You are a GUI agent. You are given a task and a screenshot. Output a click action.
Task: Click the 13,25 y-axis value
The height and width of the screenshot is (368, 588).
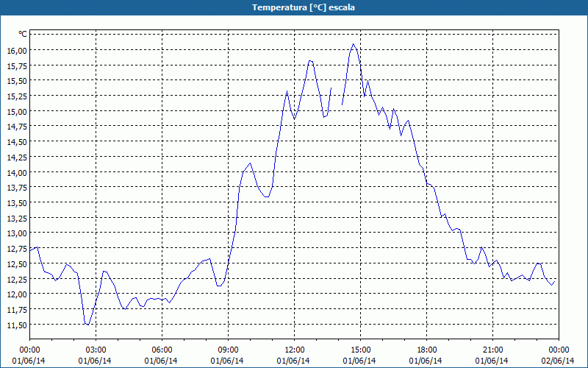(17, 218)
